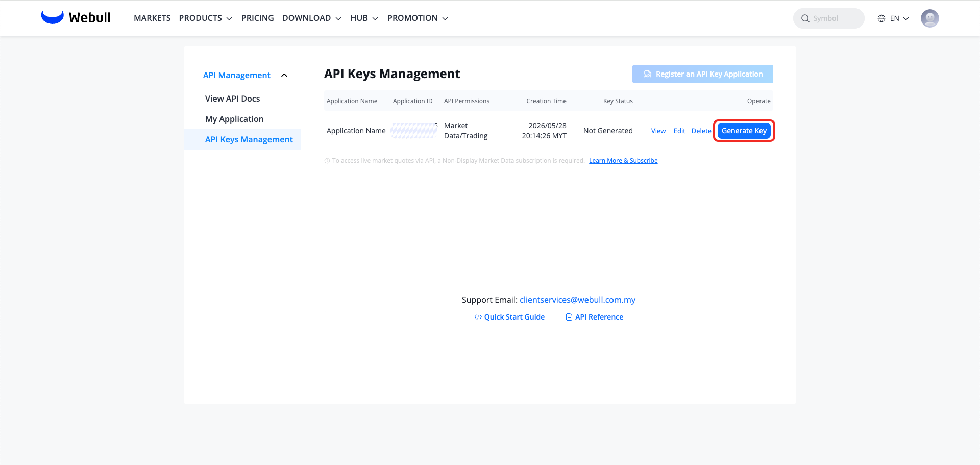Click the Creation Time column header
The width and height of the screenshot is (980, 465).
point(546,101)
